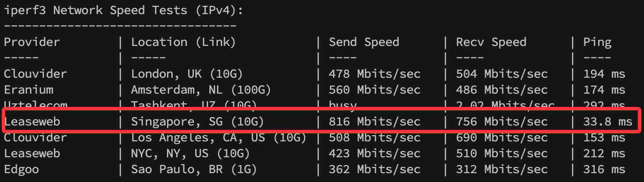Select the Eranium provider name
The height and width of the screenshot is (182, 644).
29,90
